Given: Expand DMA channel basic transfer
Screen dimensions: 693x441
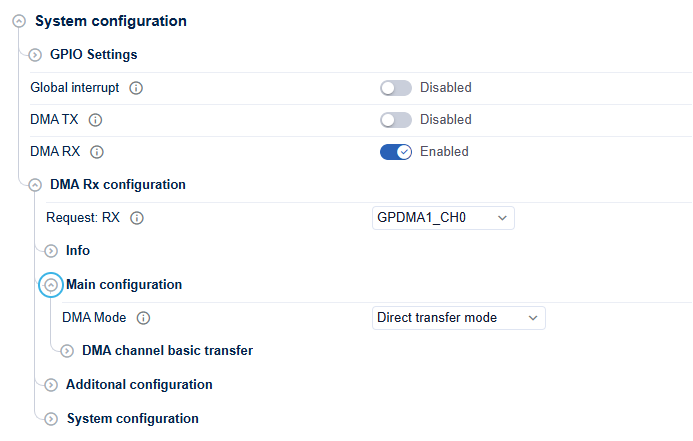Looking at the screenshot, I should pos(67,351).
